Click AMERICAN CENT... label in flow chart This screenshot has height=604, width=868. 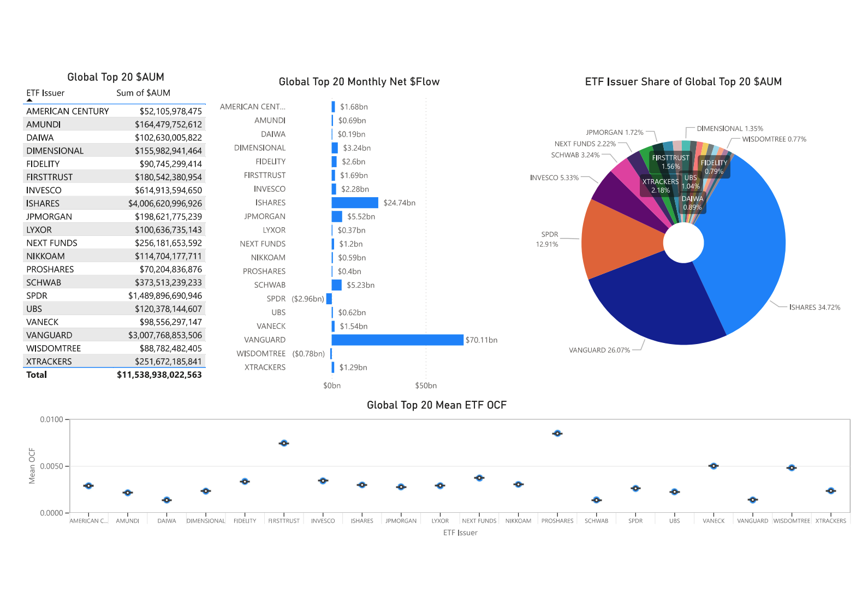[x=253, y=107]
